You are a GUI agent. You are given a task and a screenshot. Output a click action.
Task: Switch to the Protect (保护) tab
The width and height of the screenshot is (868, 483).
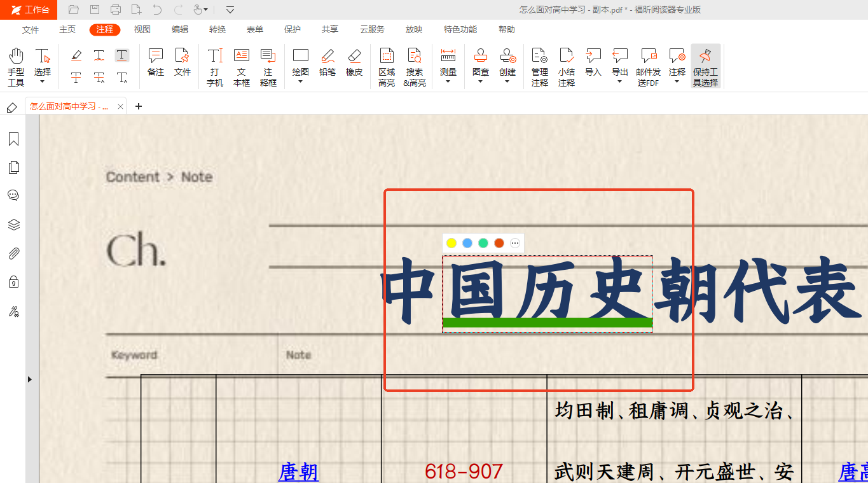tap(293, 30)
